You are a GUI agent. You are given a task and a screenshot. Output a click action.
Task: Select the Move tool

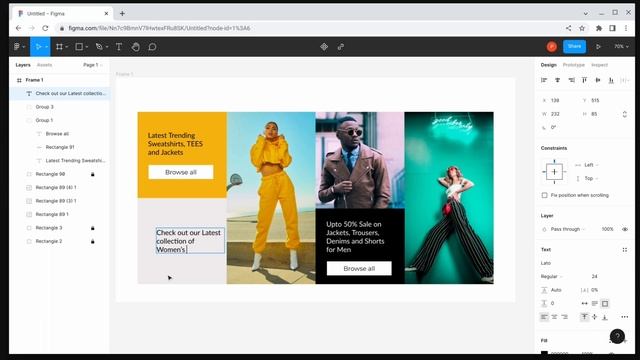[x=38, y=47]
